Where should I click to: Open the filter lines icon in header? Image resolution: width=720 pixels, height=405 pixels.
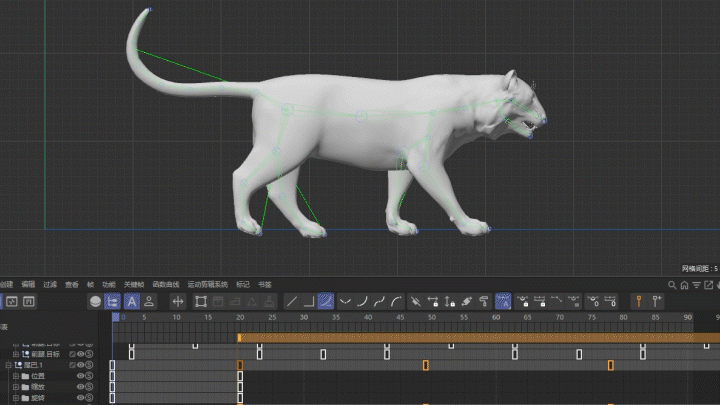697,285
